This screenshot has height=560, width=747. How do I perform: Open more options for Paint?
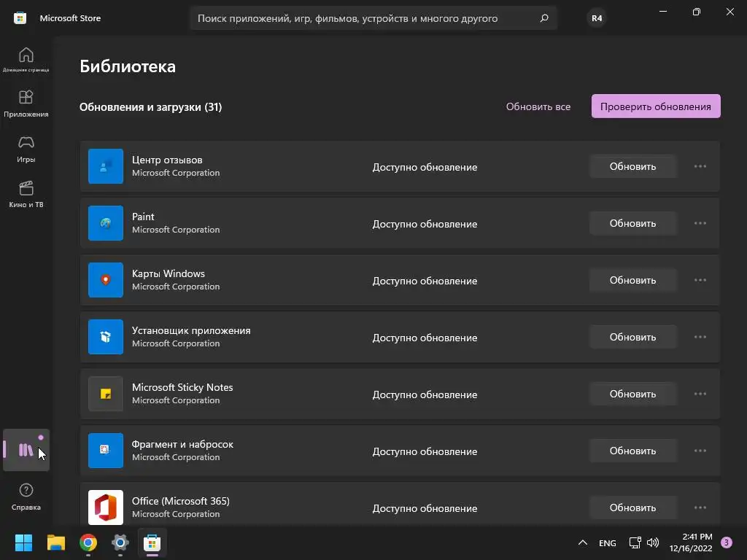pyautogui.click(x=700, y=223)
